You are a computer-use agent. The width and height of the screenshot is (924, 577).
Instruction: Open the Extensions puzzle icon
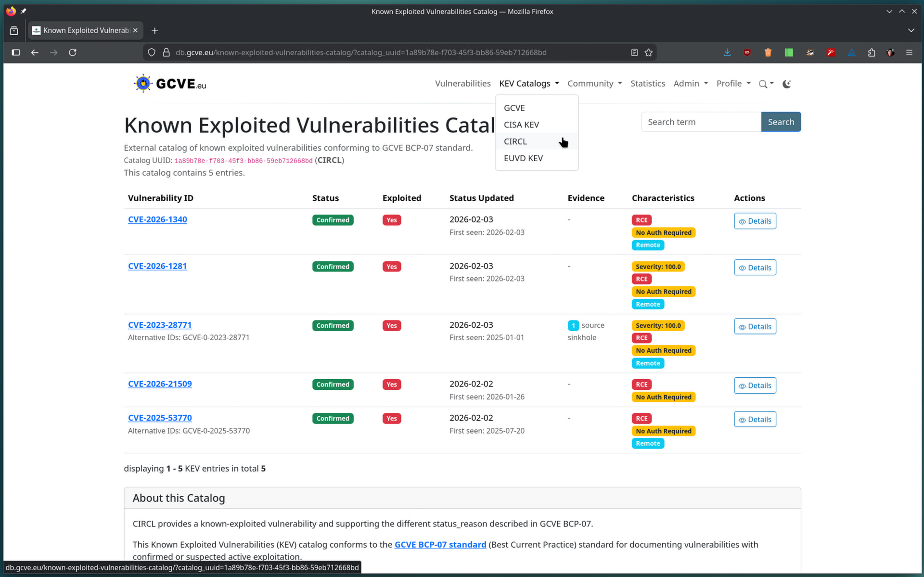pos(871,52)
